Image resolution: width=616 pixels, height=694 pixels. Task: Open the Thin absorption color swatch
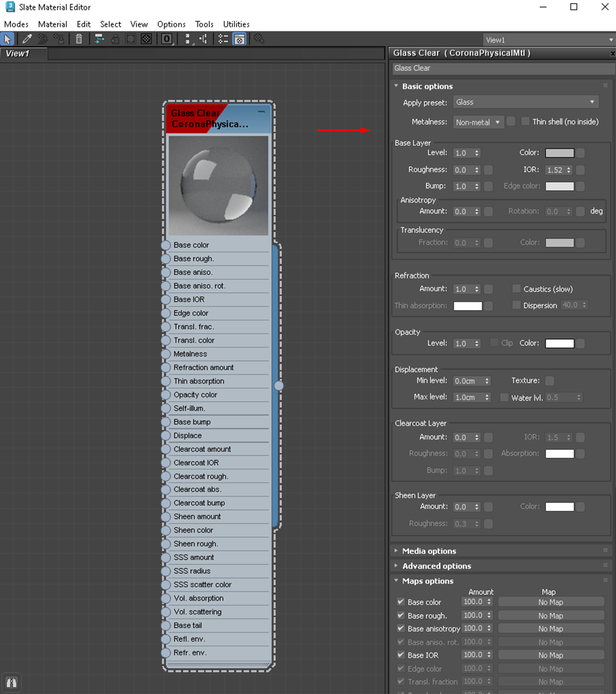(468, 306)
